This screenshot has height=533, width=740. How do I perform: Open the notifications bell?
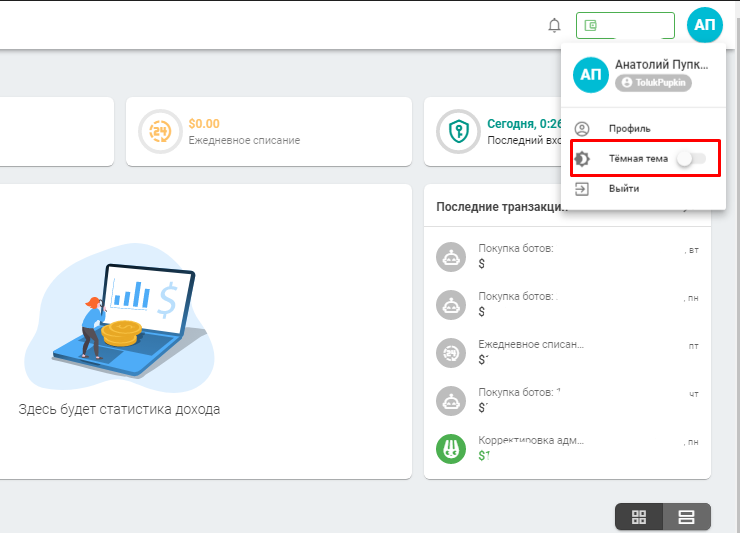pyautogui.click(x=555, y=25)
